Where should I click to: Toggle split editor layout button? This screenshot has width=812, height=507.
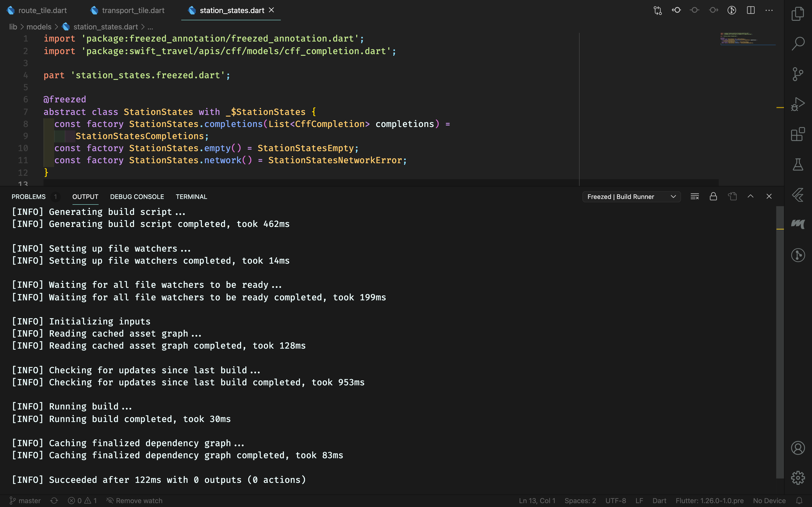pos(751,10)
